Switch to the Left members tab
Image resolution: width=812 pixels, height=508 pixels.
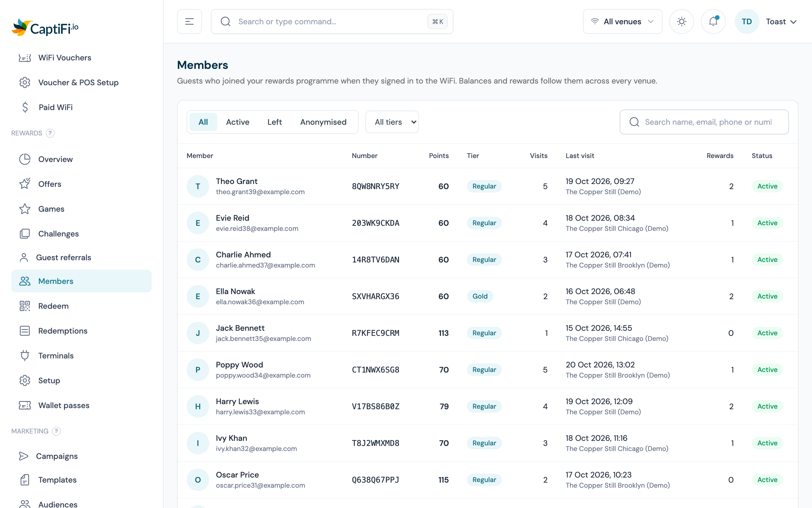[x=274, y=122]
